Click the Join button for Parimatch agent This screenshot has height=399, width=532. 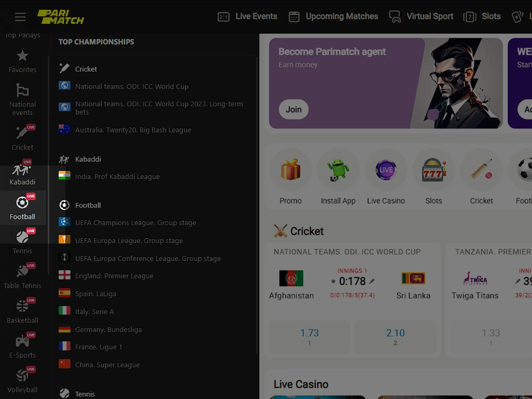tap(294, 109)
